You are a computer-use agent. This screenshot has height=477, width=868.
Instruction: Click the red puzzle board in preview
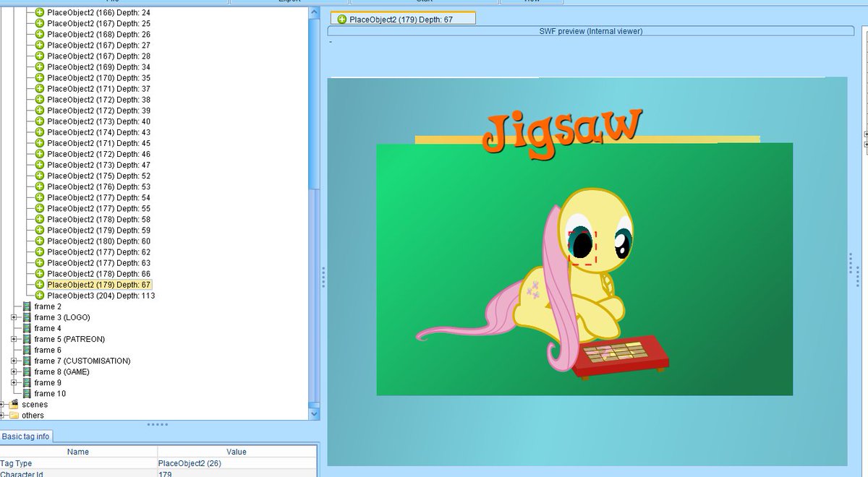pyautogui.click(x=621, y=357)
